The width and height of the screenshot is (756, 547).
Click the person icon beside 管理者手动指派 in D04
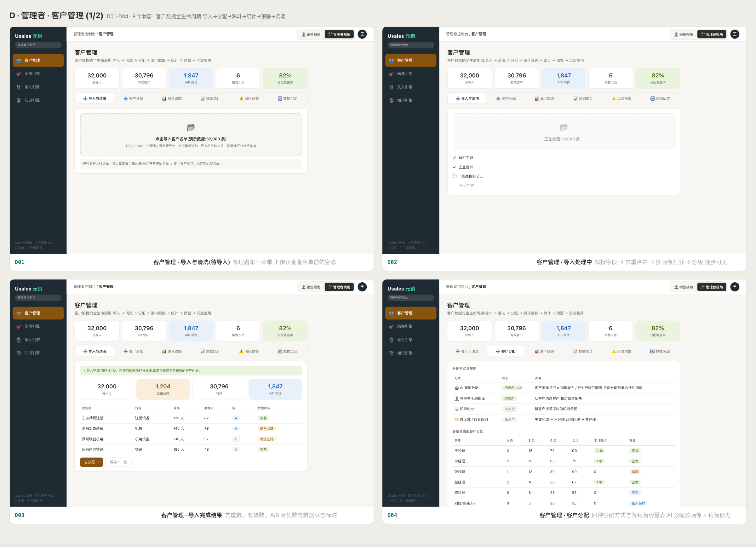(x=457, y=398)
